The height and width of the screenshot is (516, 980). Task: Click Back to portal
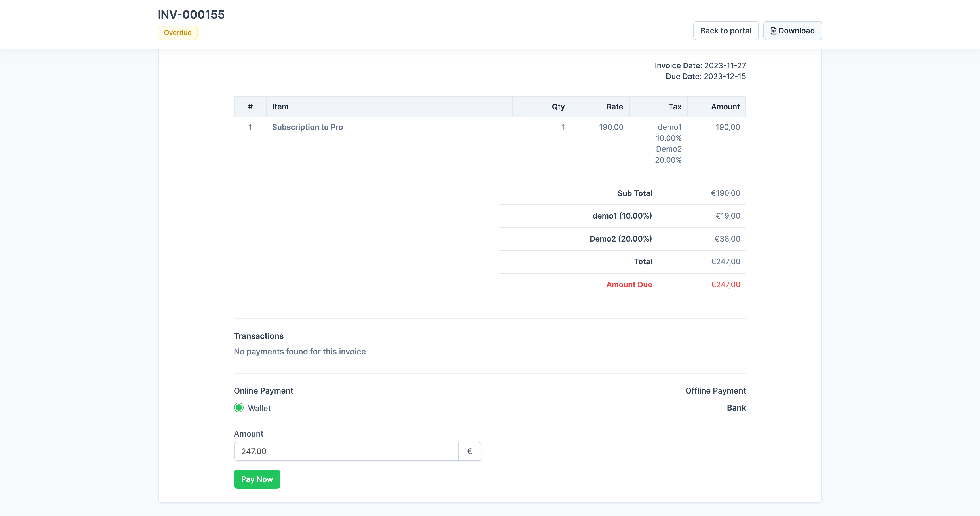pyautogui.click(x=725, y=30)
